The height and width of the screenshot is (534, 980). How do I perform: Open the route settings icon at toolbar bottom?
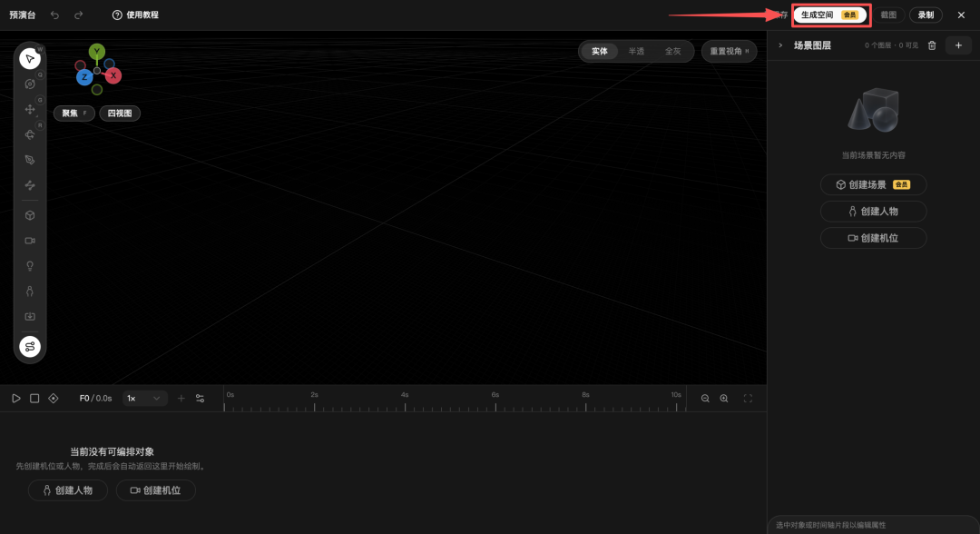click(29, 346)
